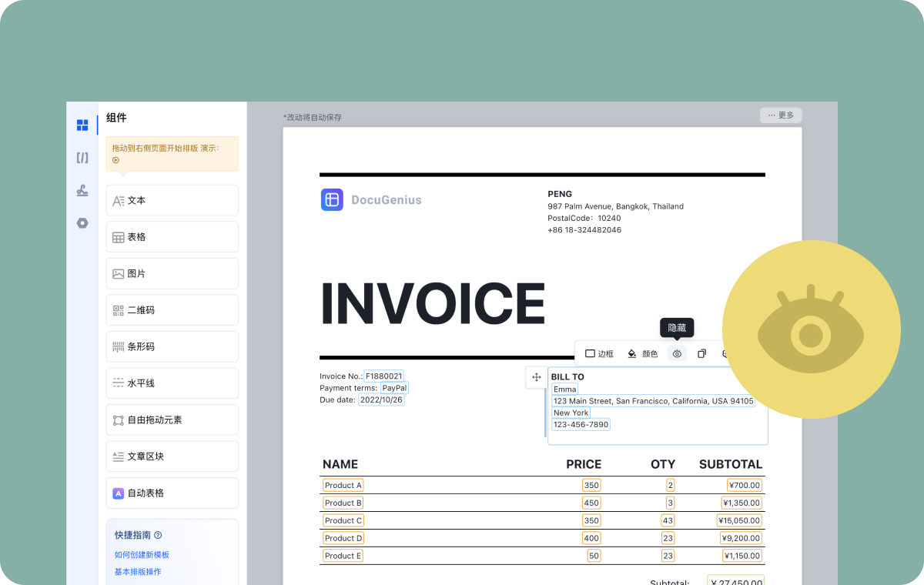The image size is (924, 585).
Task: Select the 文本 text component
Action: (x=172, y=200)
